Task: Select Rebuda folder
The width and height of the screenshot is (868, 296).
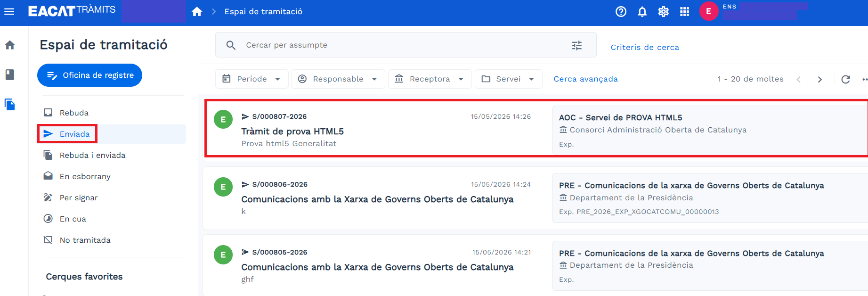Action: coord(112,113)
